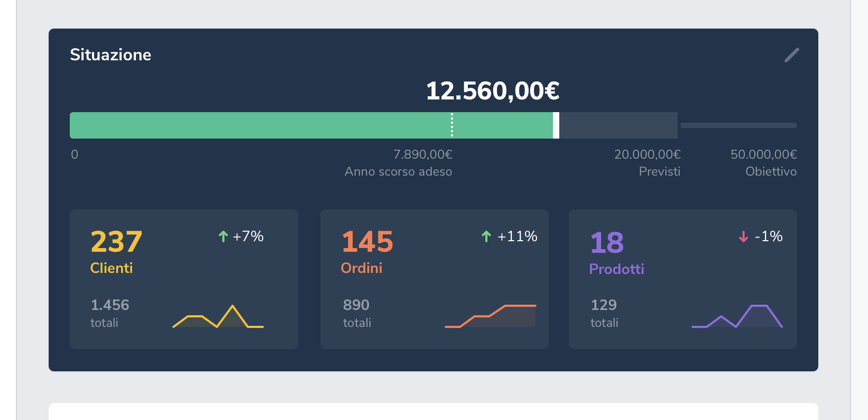
Task: Select the 20.000,00€ Previsti label
Action: point(647,162)
